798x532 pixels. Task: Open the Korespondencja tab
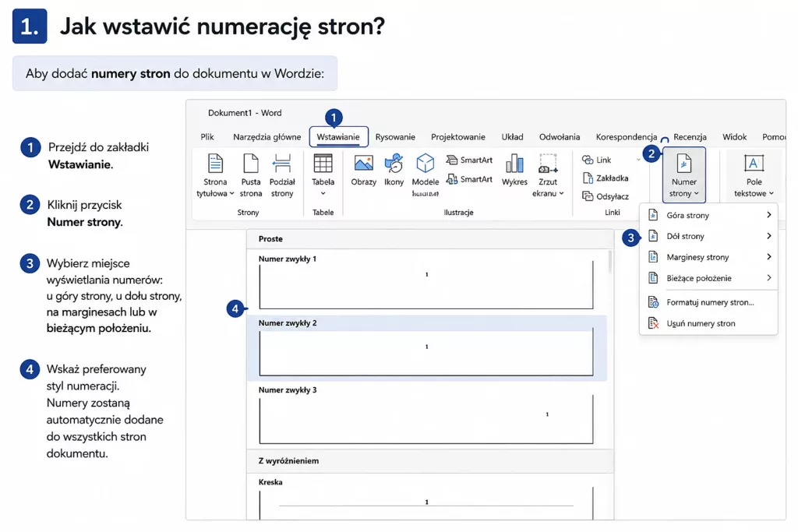tap(626, 137)
